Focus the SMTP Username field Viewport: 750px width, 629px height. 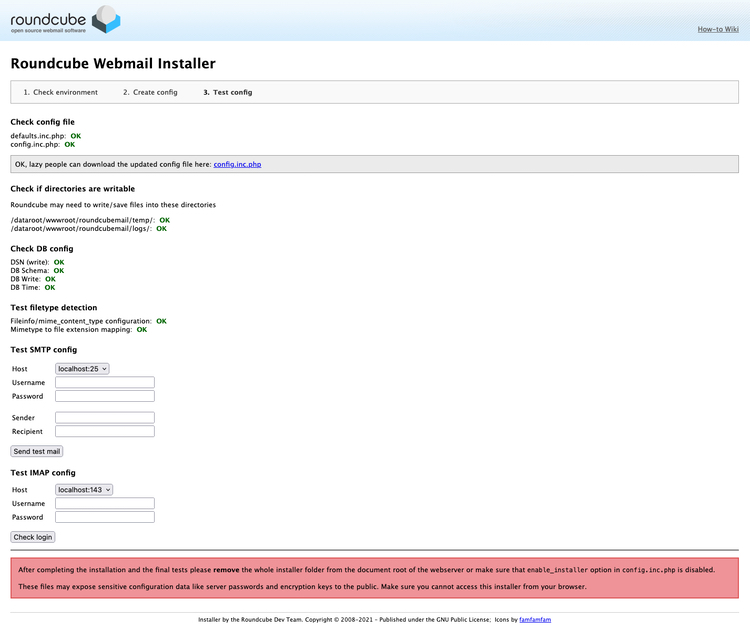click(x=105, y=382)
